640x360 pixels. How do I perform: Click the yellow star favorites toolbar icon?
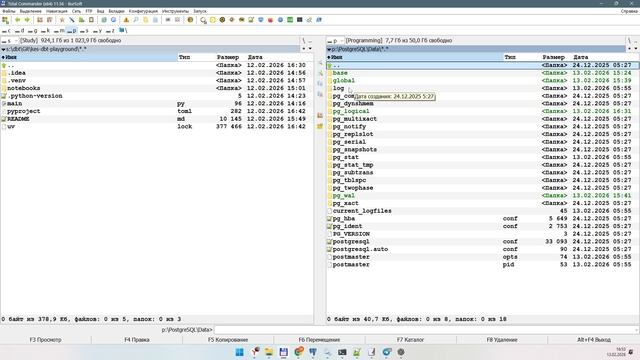pos(62,20)
